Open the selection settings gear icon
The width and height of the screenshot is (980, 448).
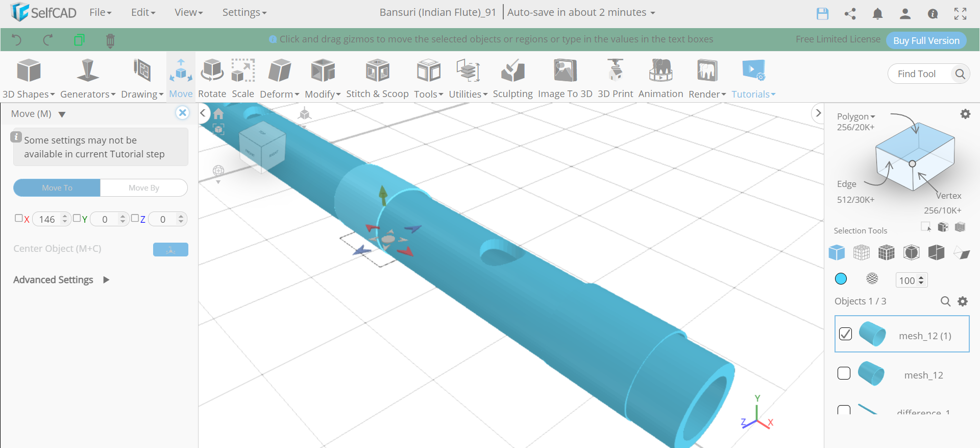965,114
